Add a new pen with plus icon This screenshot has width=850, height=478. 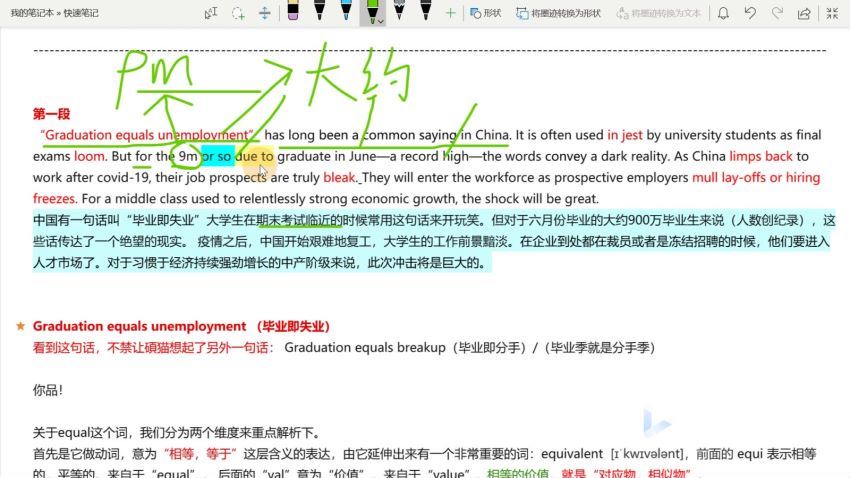(x=450, y=13)
